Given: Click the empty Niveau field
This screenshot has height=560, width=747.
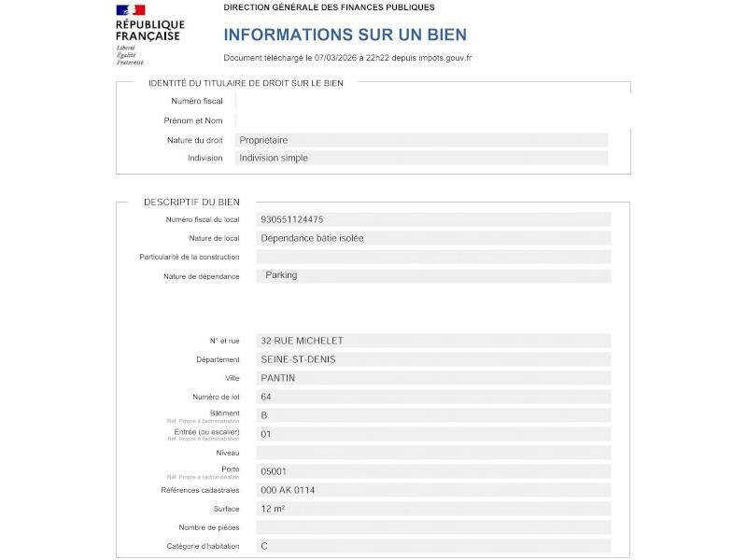Looking at the screenshot, I should point(433,453).
